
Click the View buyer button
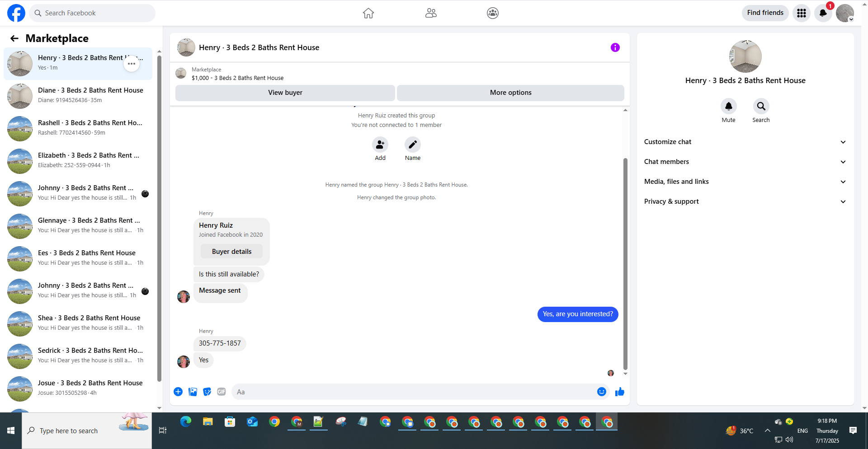[x=285, y=93]
